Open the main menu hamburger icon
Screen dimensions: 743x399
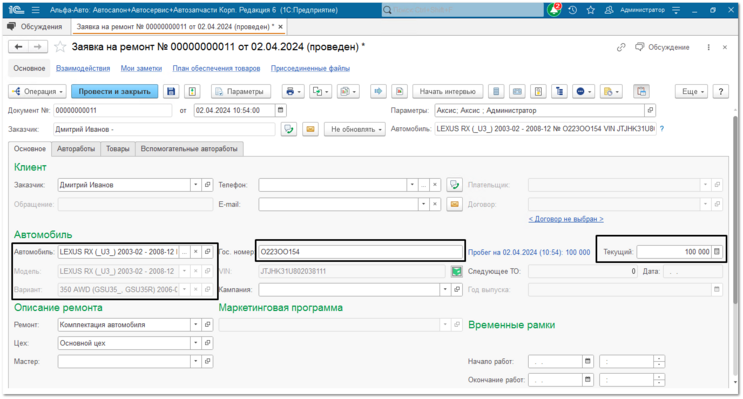click(36, 10)
